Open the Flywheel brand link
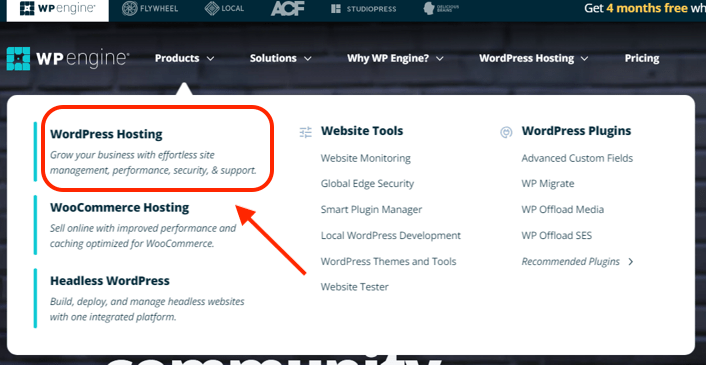Screen dimensions: 706x365 pyautogui.click(x=150, y=9)
